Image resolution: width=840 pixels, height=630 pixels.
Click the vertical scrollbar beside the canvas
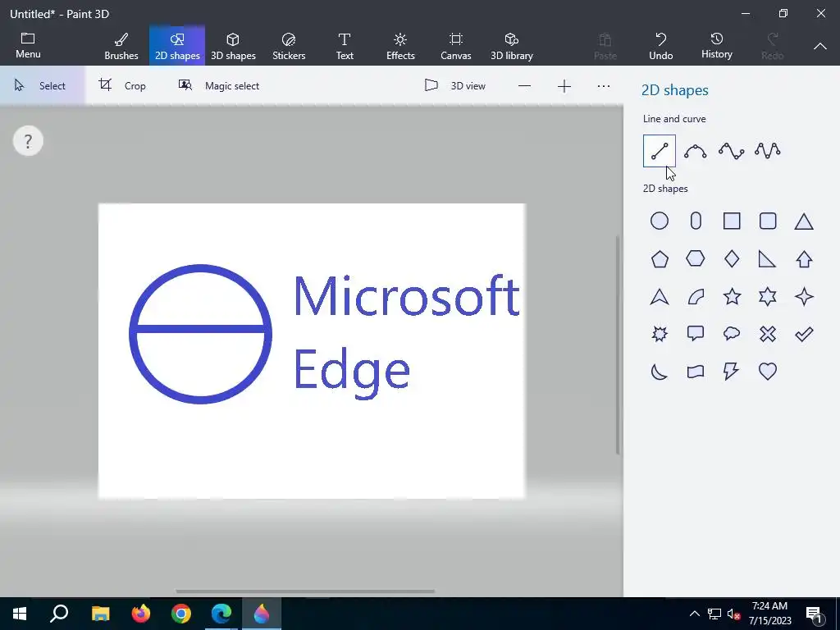[x=619, y=345]
